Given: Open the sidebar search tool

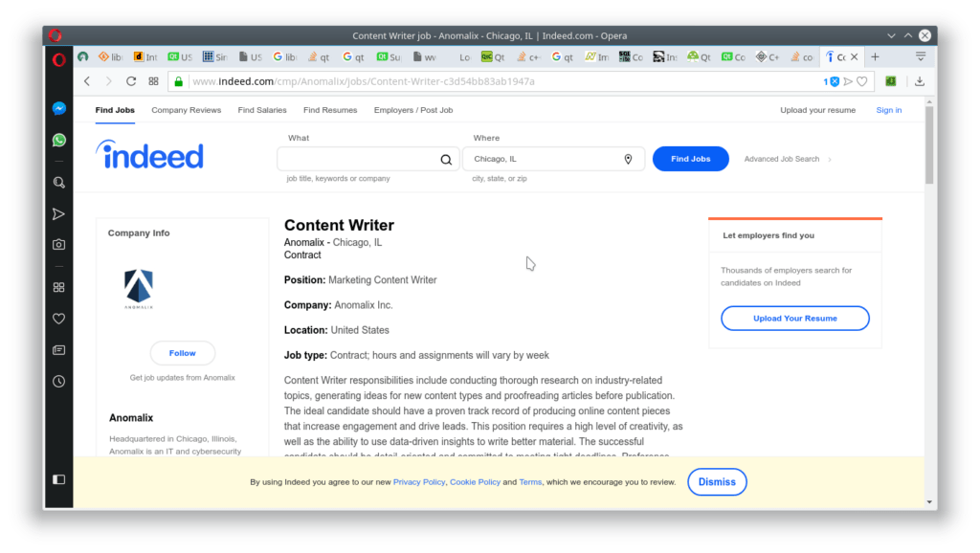Looking at the screenshot, I should pos(58,182).
